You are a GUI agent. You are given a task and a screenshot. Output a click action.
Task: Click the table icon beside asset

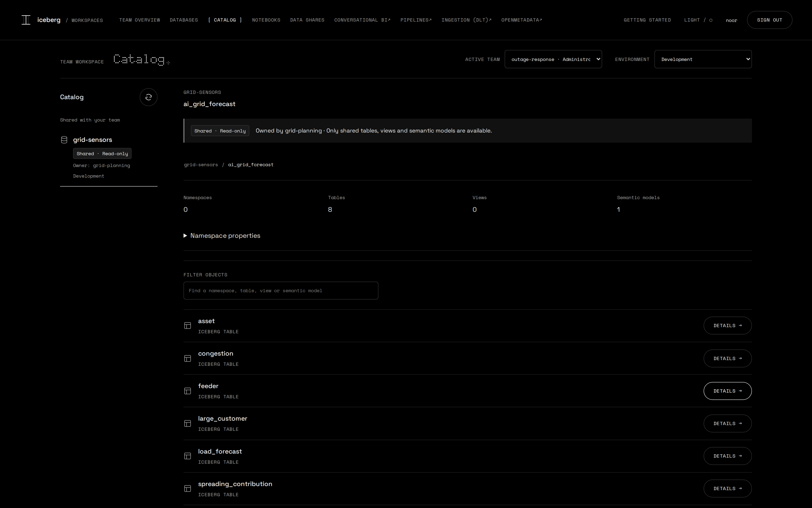[188, 326]
